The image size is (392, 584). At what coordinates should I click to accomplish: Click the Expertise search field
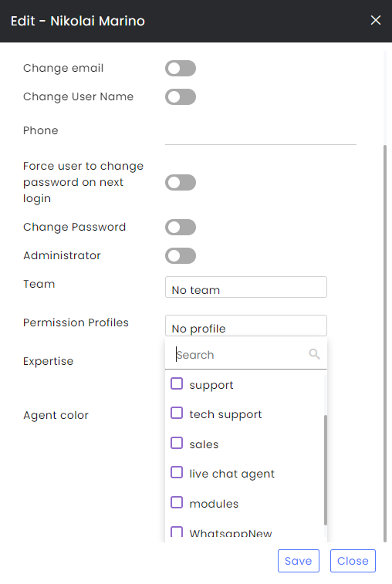click(242, 355)
